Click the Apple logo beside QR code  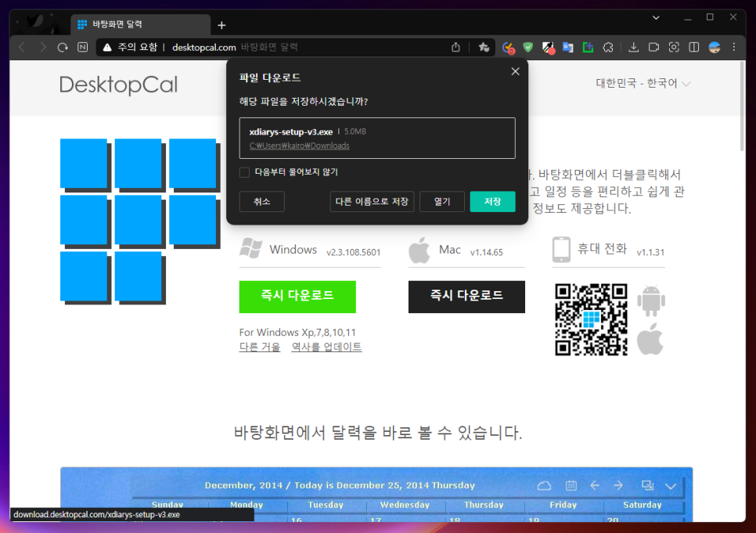pos(650,339)
